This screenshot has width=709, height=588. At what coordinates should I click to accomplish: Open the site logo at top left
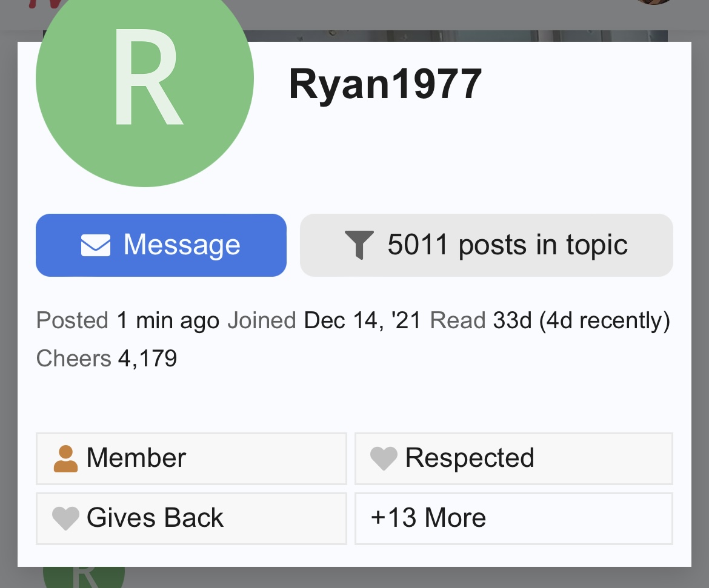point(45,4)
